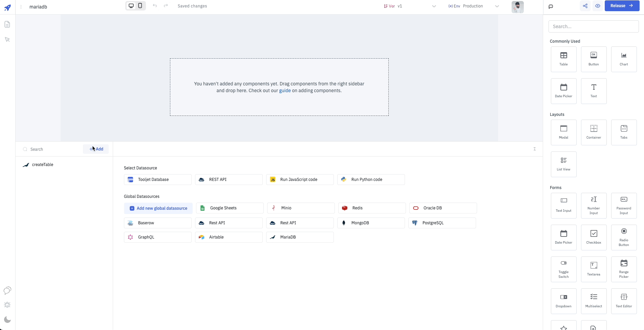Open comments icon above the component search
The width and height of the screenshot is (644, 330).
(x=551, y=6)
